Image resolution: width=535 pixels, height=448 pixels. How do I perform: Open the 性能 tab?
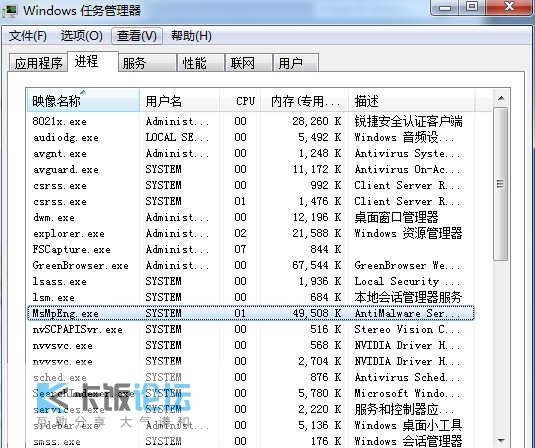click(x=200, y=63)
